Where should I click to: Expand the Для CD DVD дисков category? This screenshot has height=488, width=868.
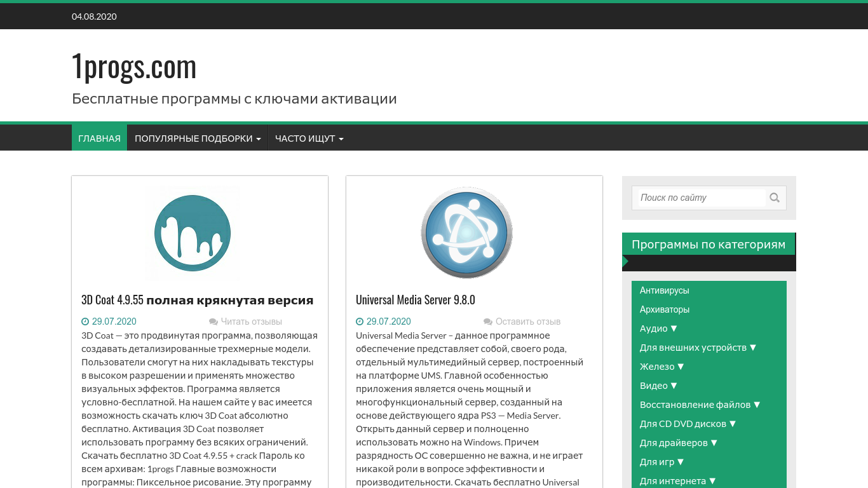(x=688, y=424)
